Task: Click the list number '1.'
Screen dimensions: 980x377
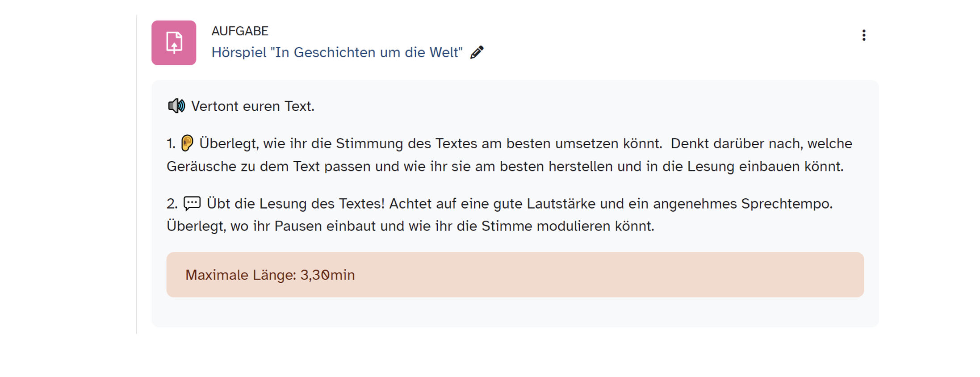Action: (171, 143)
